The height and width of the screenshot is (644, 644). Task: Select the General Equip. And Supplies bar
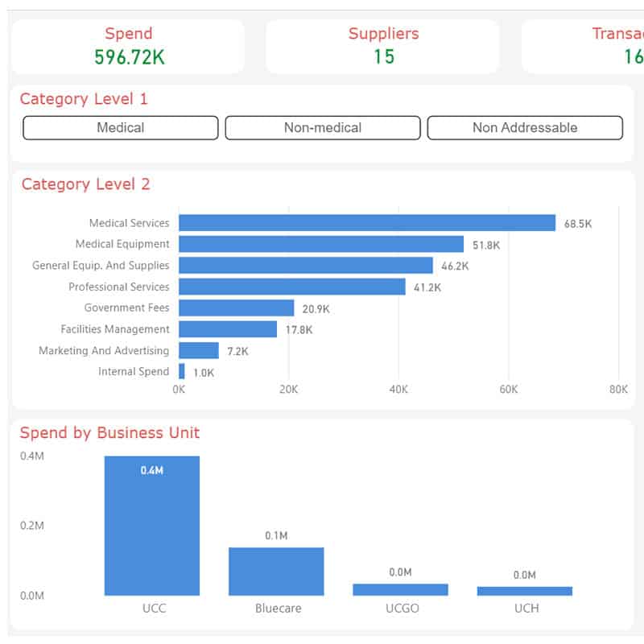click(x=306, y=265)
